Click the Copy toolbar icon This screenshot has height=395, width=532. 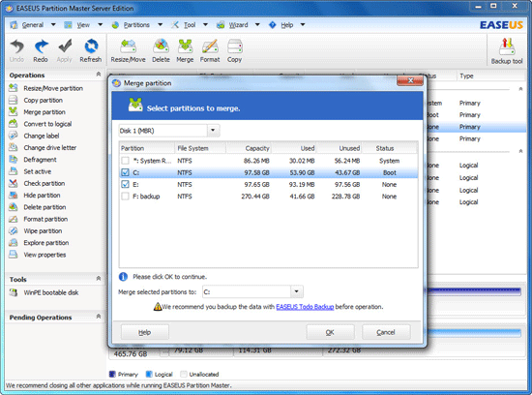pyautogui.click(x=234, y=46)
